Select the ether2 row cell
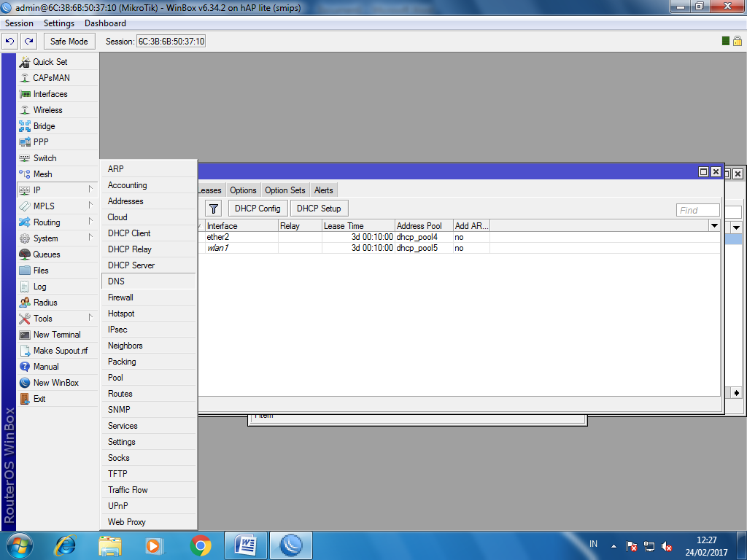 [x=241, y=237]
